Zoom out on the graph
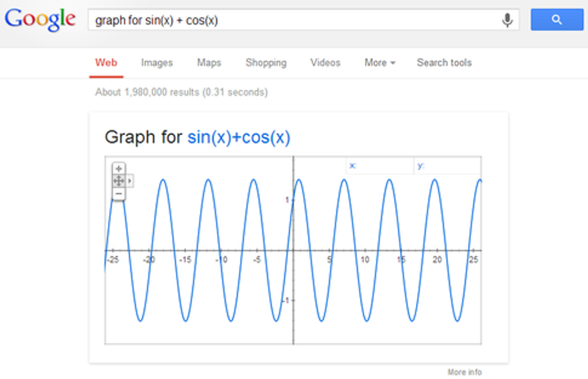The image size is (588, 379). pos(119,194)
